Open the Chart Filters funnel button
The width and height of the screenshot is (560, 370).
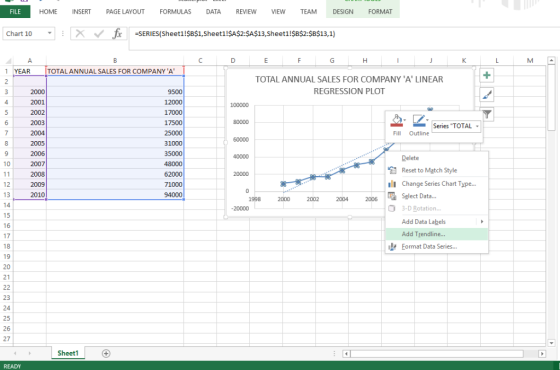point(487,114)
